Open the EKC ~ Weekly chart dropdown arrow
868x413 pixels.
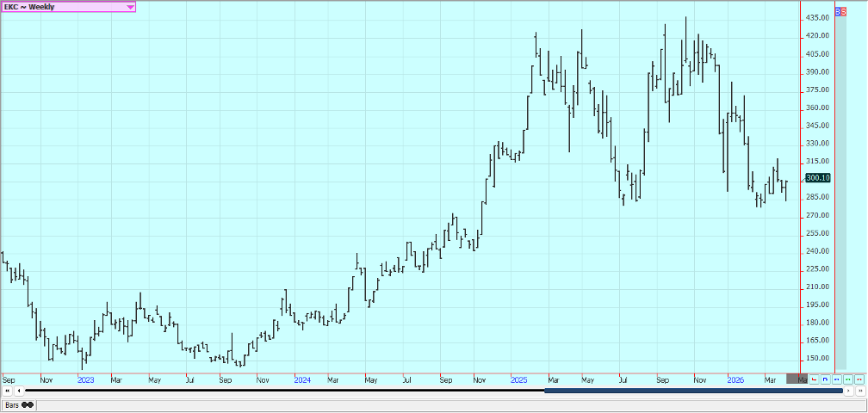point(130,7)
